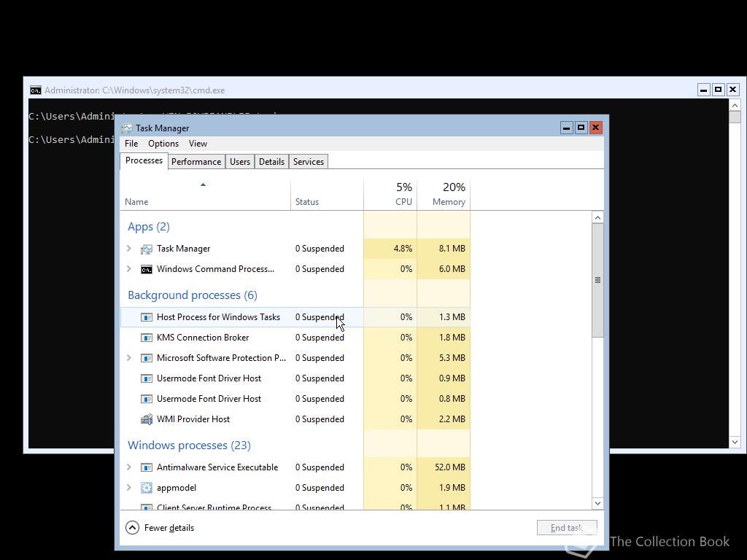This screenshot has height=560, width=747.
Task: Click the KMS Connection Broker icon
Action: tap(146, 338)
